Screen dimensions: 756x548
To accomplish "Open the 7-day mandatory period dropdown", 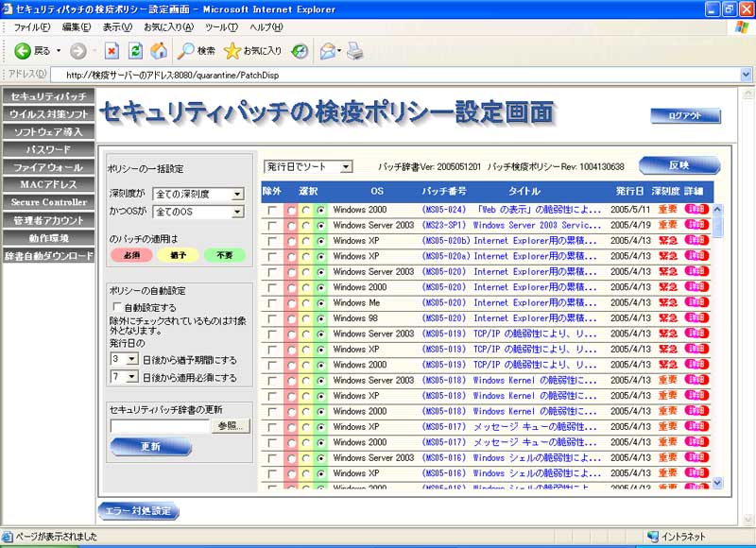I will [125, 376].
